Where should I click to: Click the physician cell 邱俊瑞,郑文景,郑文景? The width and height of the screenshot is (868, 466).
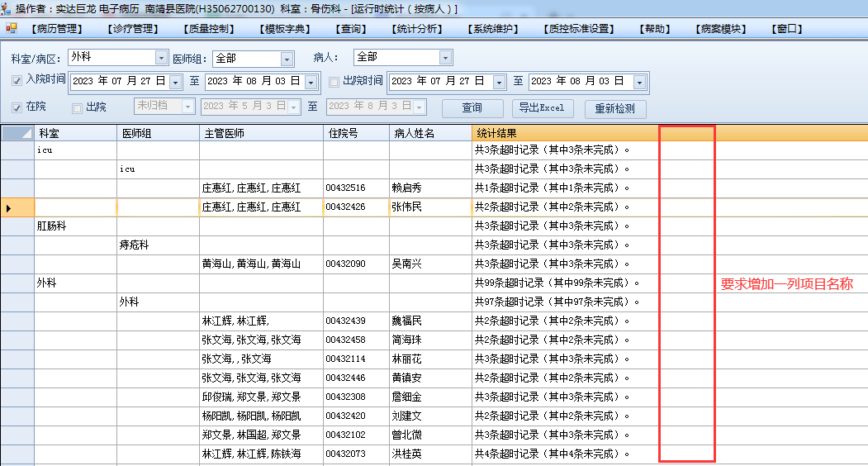tap(261, 397)
